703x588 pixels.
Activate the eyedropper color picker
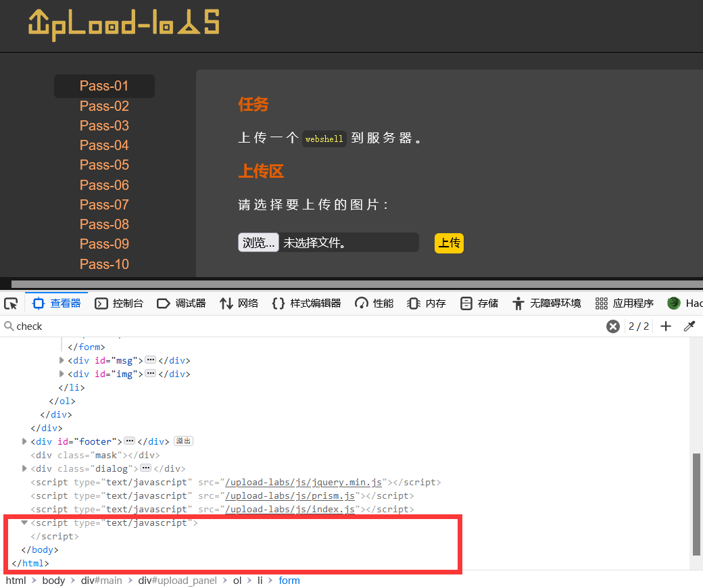coord(689,326)
